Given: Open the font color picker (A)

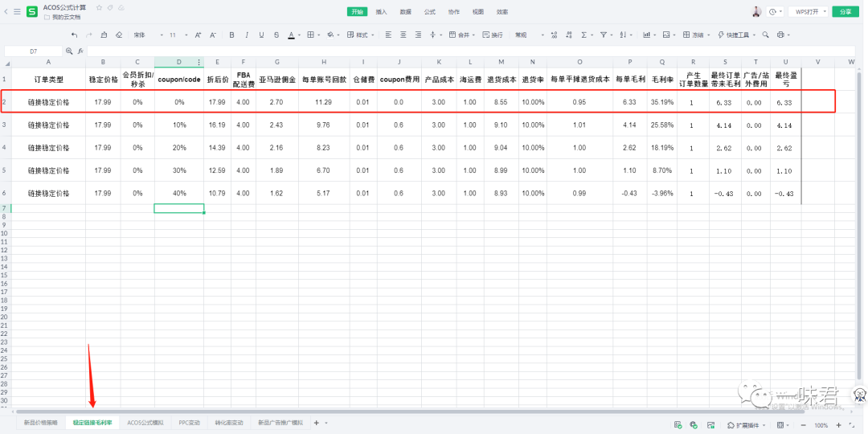Looking at the screenshot, I should pos(291,35).
